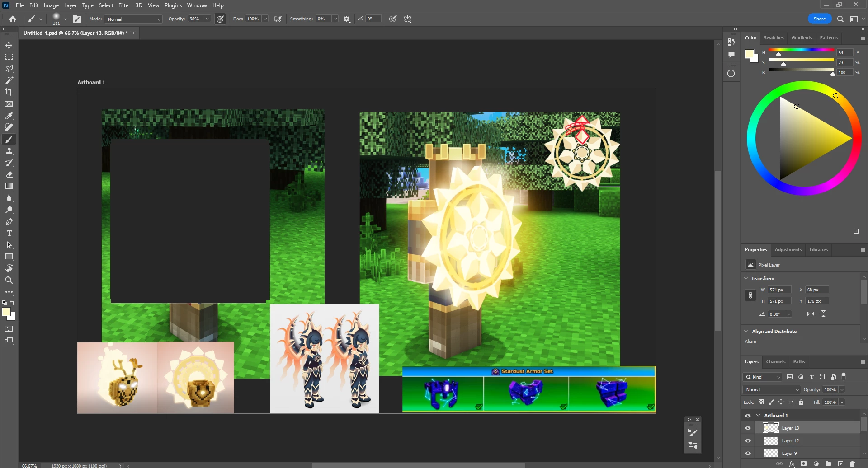Toggle visibility of Artboard 1

pyautogui.click(x=748, y=416)
